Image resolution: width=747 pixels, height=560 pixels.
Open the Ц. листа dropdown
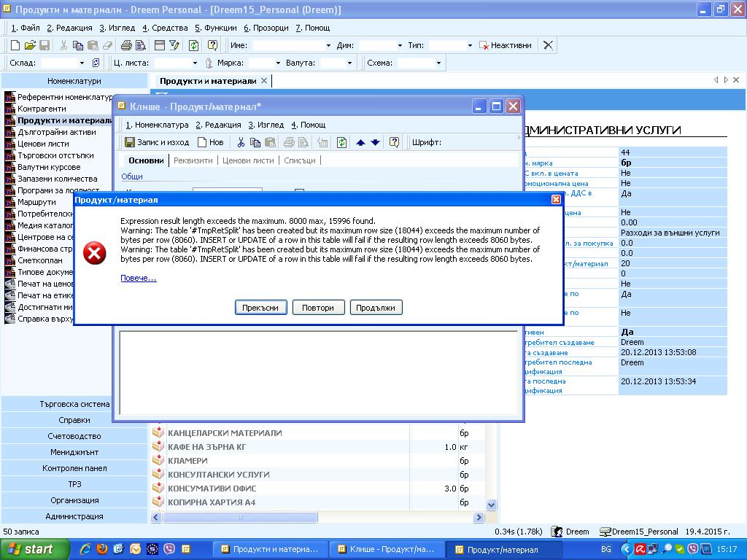pyautogui.click(x=195, y=63)
